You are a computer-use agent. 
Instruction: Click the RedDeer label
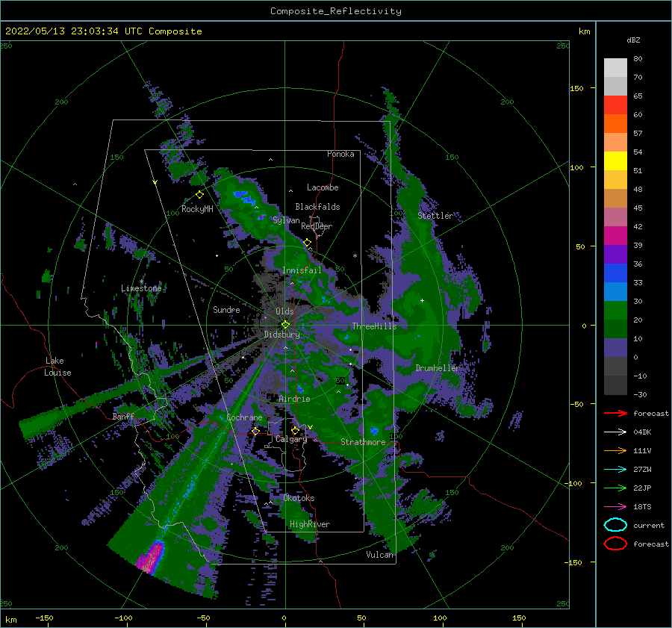317,226
